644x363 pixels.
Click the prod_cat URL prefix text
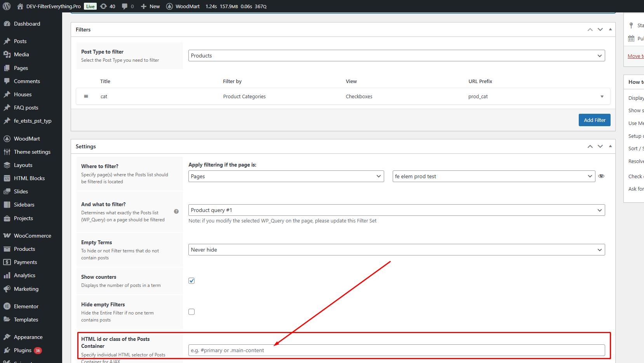[478, 97]
